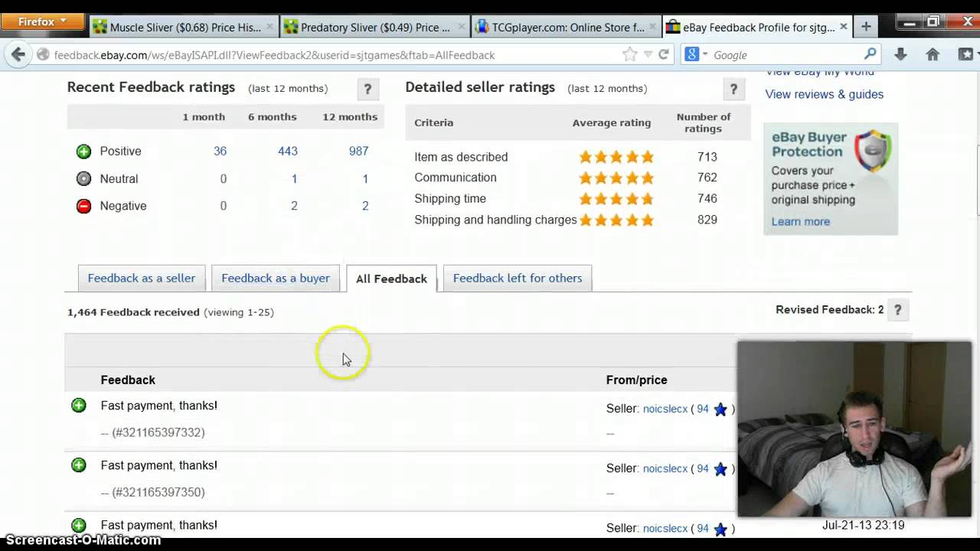980x551 pixels.
Task: Click the Shipping time star rating
Action: click(x=616, y=199)
